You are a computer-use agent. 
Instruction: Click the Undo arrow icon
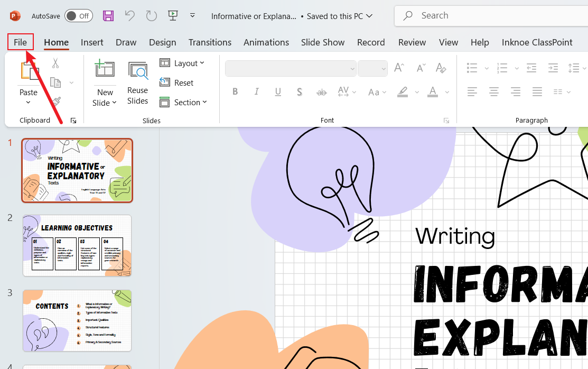[130, 16]
